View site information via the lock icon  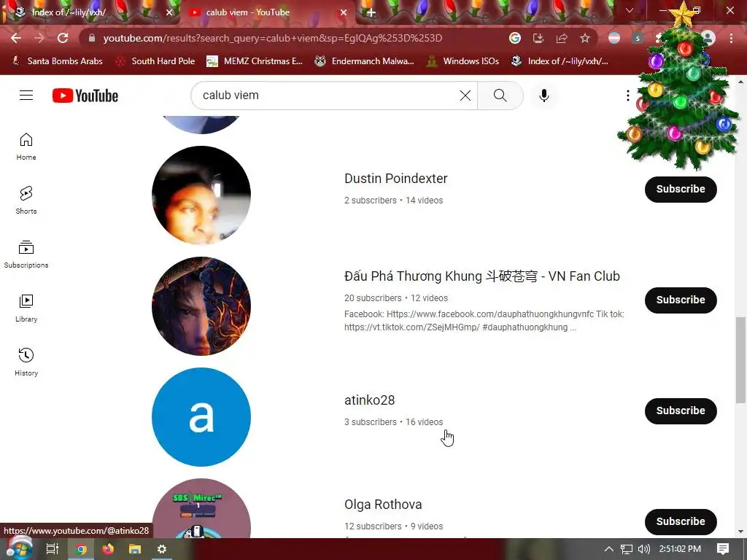click(92, 38)
